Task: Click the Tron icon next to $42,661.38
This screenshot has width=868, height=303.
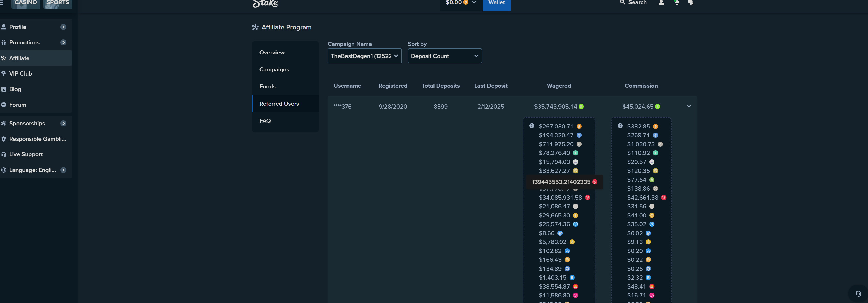Action: click(x=664, y=198)
